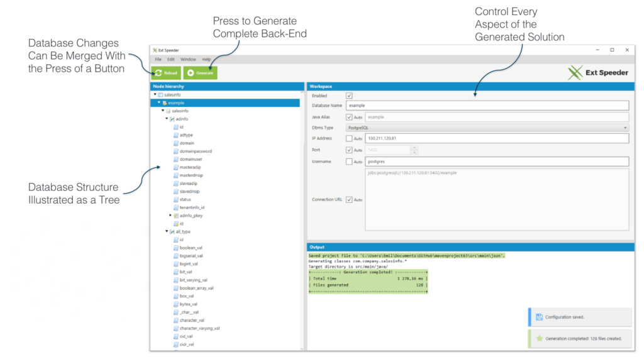
Task: Click the domainpassword column icon
Action: point(176,151)
